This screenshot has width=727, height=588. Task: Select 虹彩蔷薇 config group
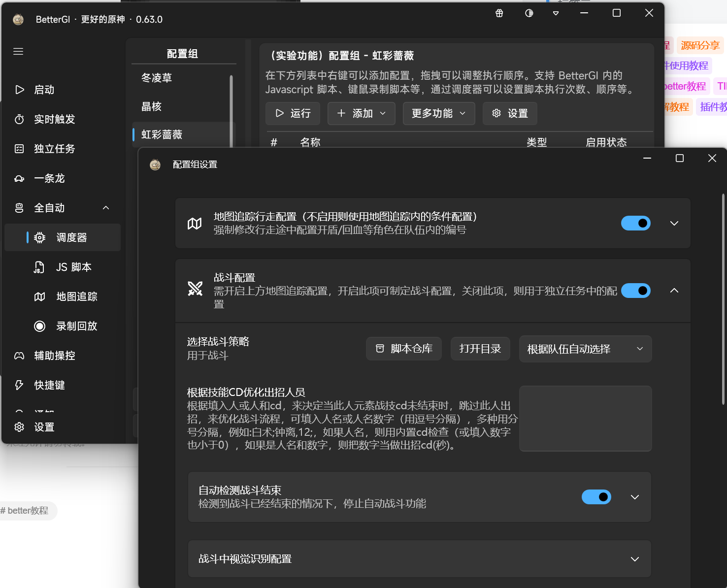pyautogui.click(x=181, y=134)
